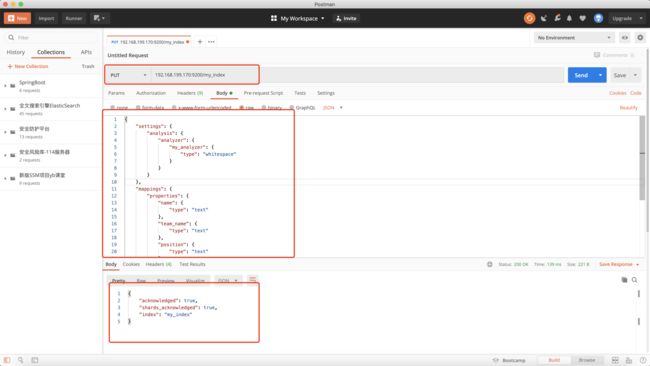Image resolution: width=650 pixels, height=366 pixels.
Task: Select x-www-form-urlencoded body type
Action: (x=201, y=107)
